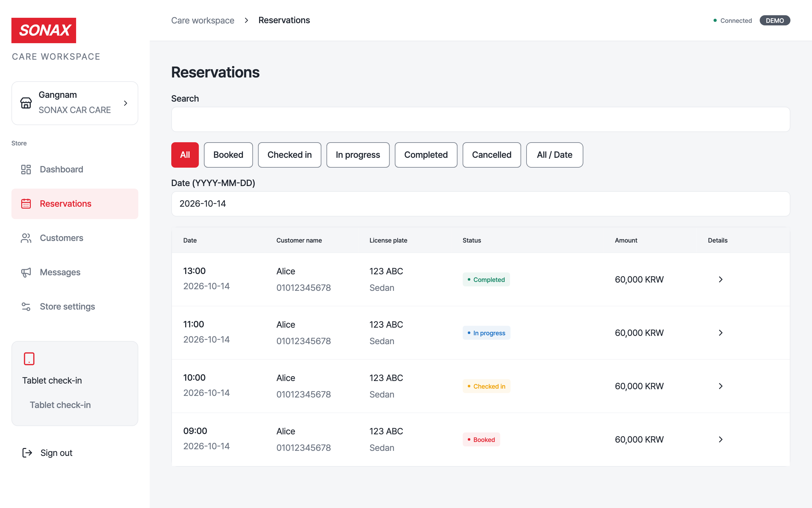The width and height of the screenshot is (812, 508).
Task: Open details for the 11:00 In progress reservation
Action: click(x=720, y=333)
